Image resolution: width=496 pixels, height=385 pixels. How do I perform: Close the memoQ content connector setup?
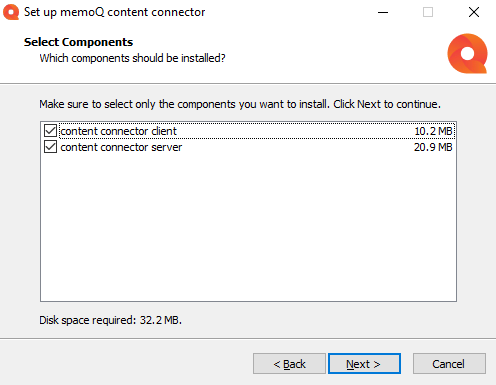click(474, 12)
